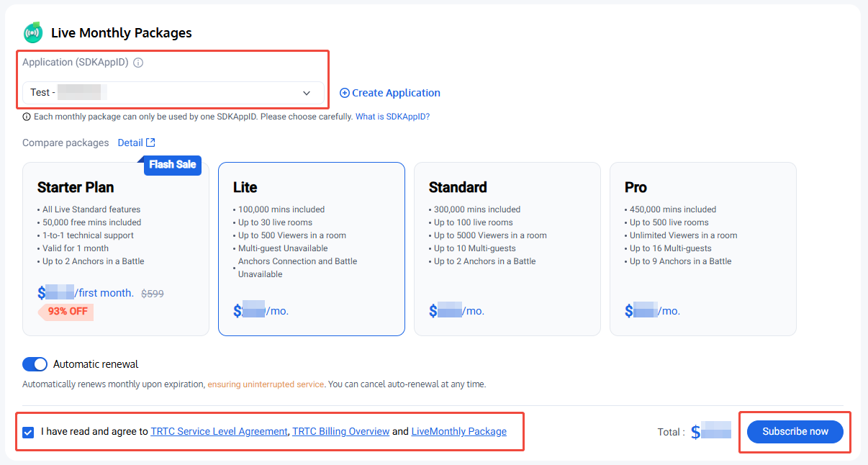Image resolution: width=868 pixels, height=465 pixels.
Task: Click the dropdown chevron arrow for Test application
Action: click(x=307, y=93)
